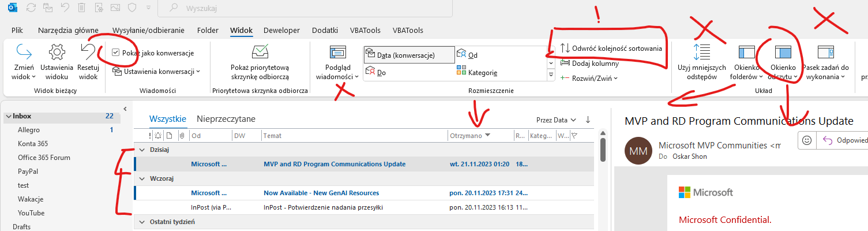This screenshot has height=231, width=868.
Task: Switch to Folder ribbon tab
Action: pos(208,30)
